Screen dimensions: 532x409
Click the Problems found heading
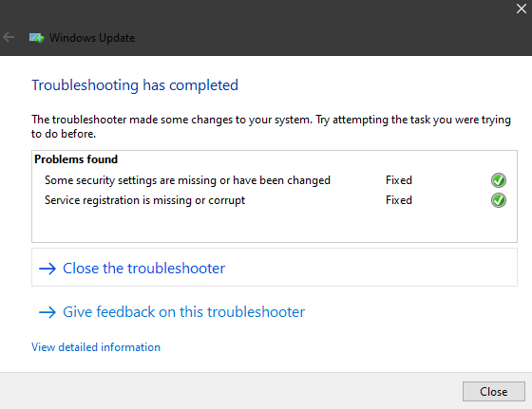click(x=76, y=159)
